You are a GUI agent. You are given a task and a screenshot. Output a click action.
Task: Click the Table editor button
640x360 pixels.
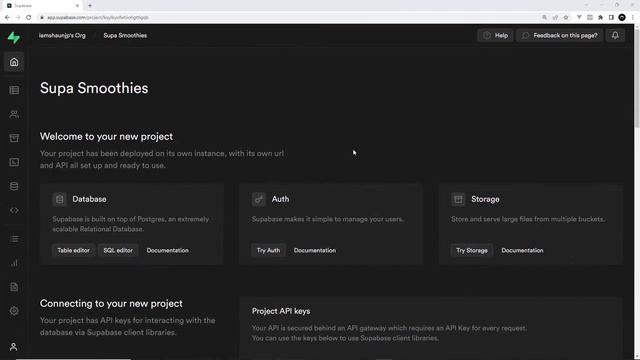(73, 250)
